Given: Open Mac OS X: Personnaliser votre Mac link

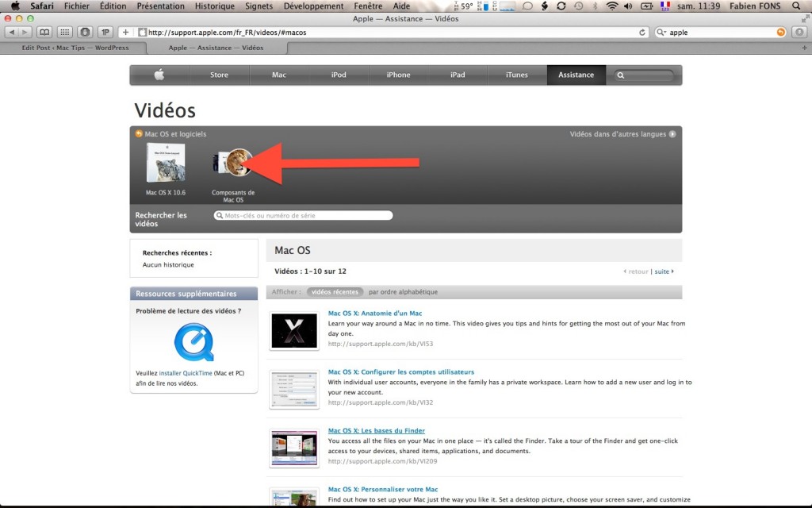Looking at the screenshot, I should pyautogui.click(x=383, y=489).
